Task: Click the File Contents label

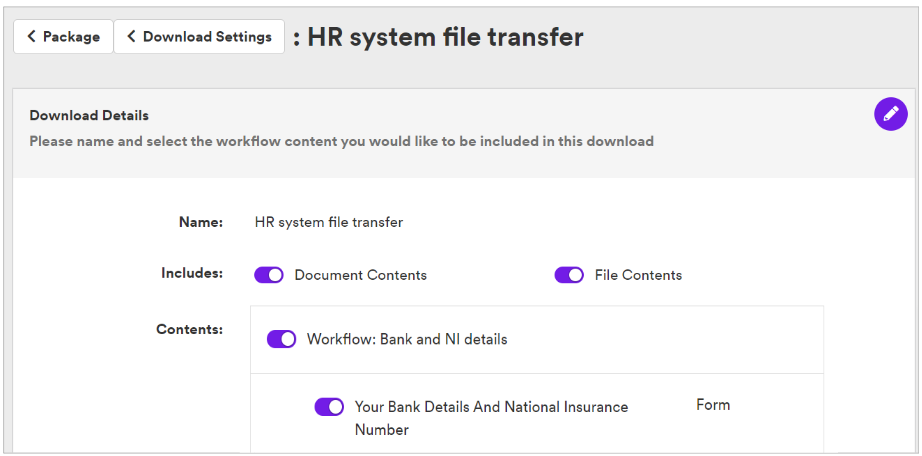Action: pyautogui.click(x=639, y=275)
